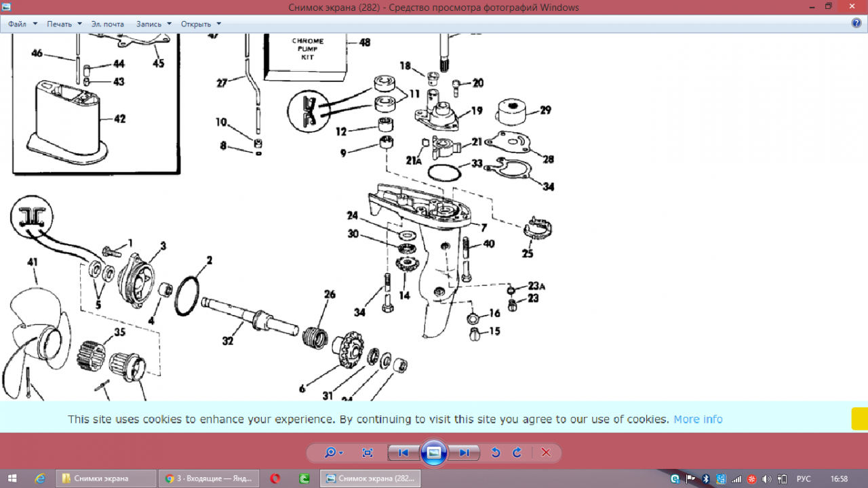Image resolution: width=868 pixels, height=488 pixels.
Task: Click the zoom magnifier icon in the viewer controls
Action: click(x=332, y=453)
